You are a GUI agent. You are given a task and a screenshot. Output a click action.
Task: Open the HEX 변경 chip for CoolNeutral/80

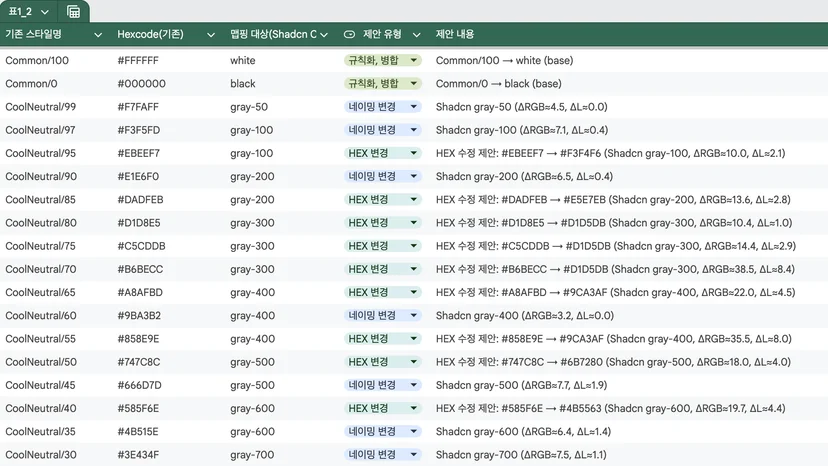tap(383, 223)
